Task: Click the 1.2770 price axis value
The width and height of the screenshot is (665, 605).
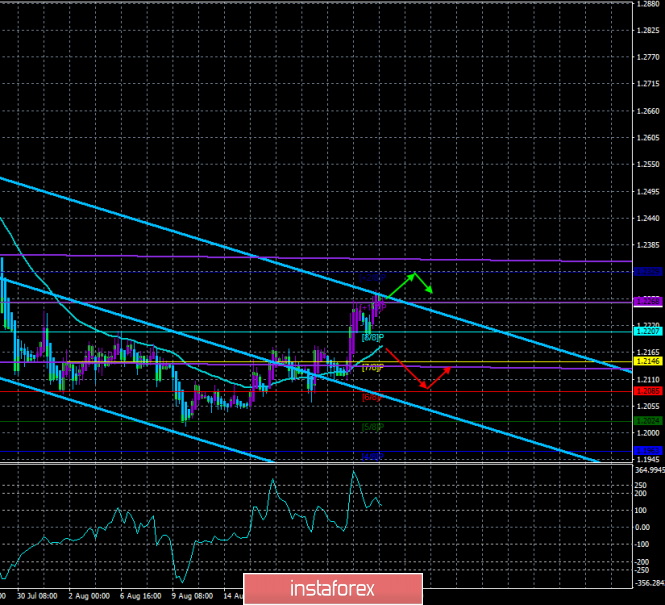Action: coord(648,57)
